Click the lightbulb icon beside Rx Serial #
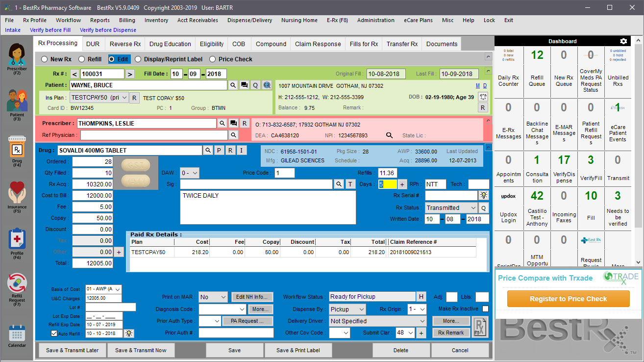The width and height of the screenshot is (644, 362). pyautogui.click(x=483, y=196)
